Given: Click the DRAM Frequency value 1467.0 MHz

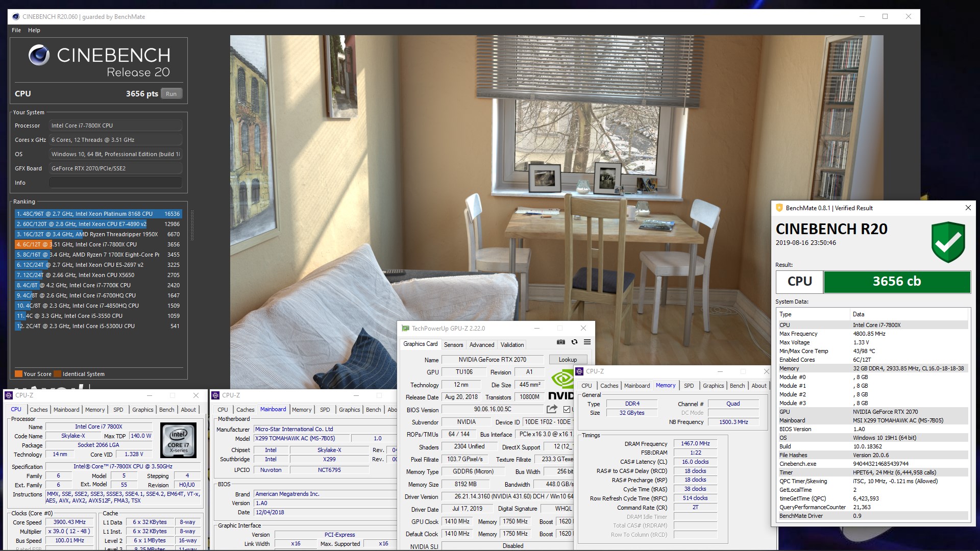Looking at the screenshot, I should 695,443.
